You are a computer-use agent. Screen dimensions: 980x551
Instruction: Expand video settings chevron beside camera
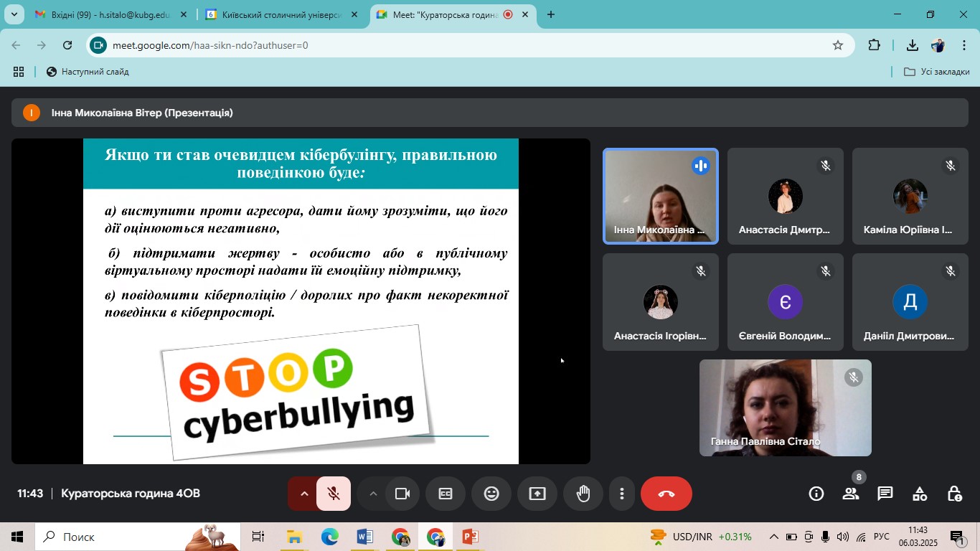pos(372,494)
